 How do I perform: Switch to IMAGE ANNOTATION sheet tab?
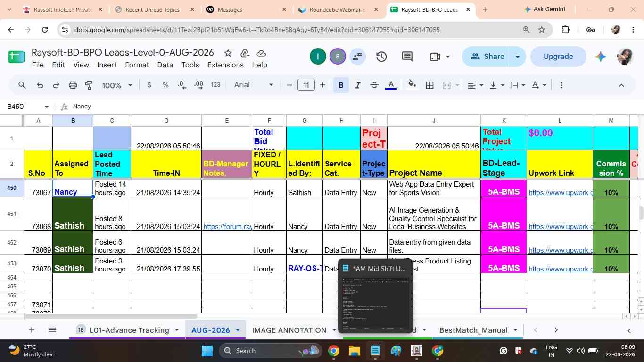[289, 330]
